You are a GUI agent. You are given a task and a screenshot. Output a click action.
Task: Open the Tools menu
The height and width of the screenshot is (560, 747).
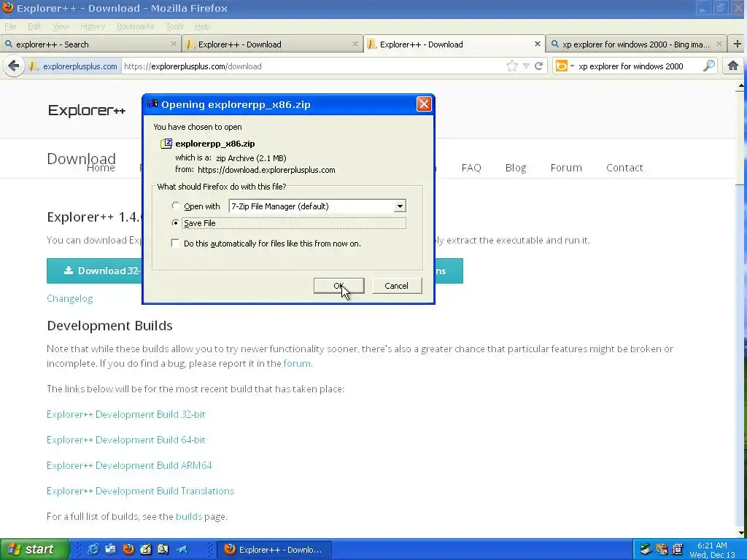pos(174,26)
